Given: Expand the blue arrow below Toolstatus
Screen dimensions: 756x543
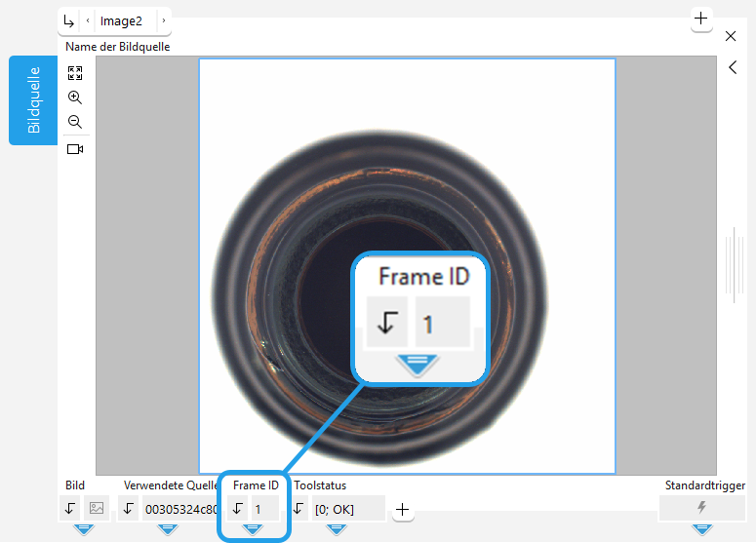Looking at the screenshot, I should click(x=337, y=529).
